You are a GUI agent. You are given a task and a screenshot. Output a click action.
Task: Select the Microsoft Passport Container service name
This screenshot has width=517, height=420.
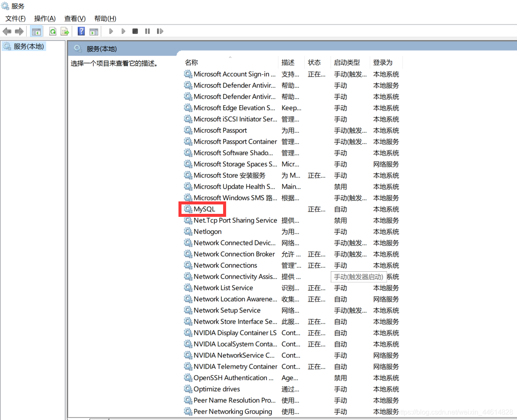pos(235,141)
